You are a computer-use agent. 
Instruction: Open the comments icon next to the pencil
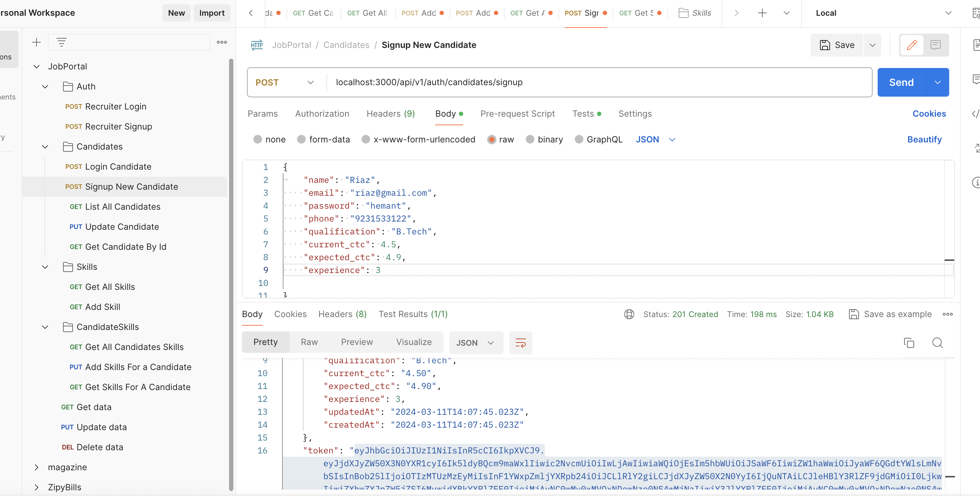tap(936, 45)
